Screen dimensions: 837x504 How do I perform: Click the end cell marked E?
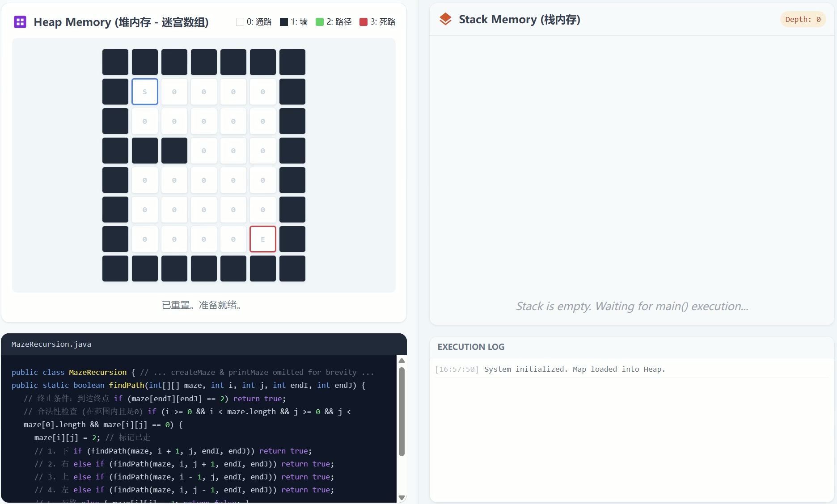click(x=263, y=239)
